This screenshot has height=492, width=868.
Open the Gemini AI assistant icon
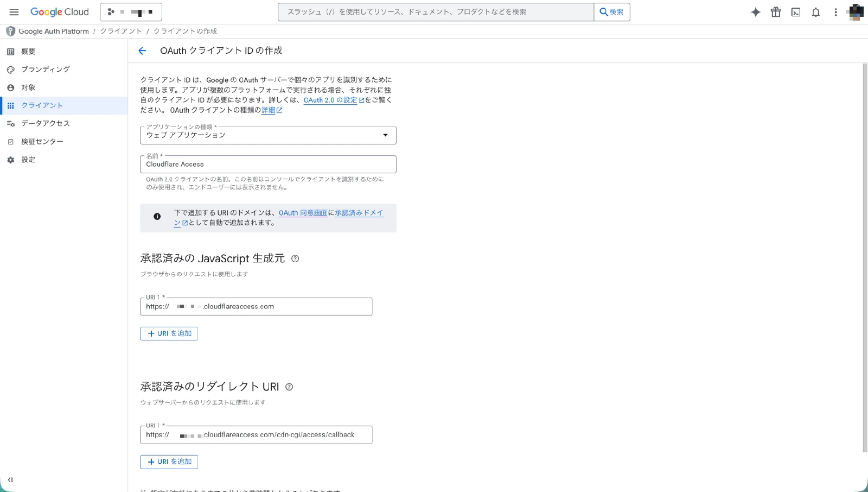coord(755,12)
